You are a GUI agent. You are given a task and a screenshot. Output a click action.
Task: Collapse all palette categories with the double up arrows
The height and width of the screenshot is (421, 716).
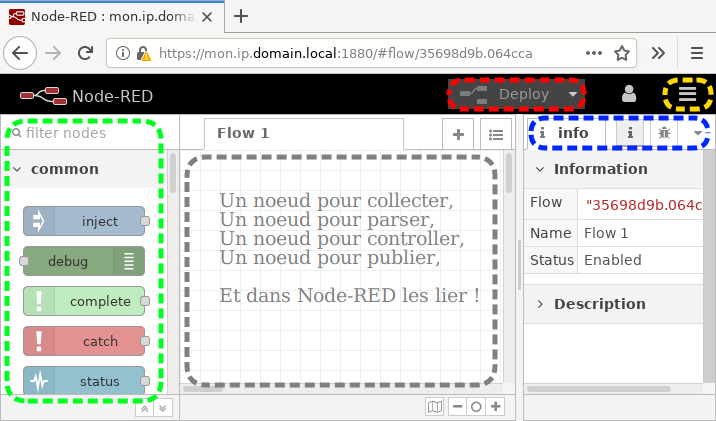(144, 409)
